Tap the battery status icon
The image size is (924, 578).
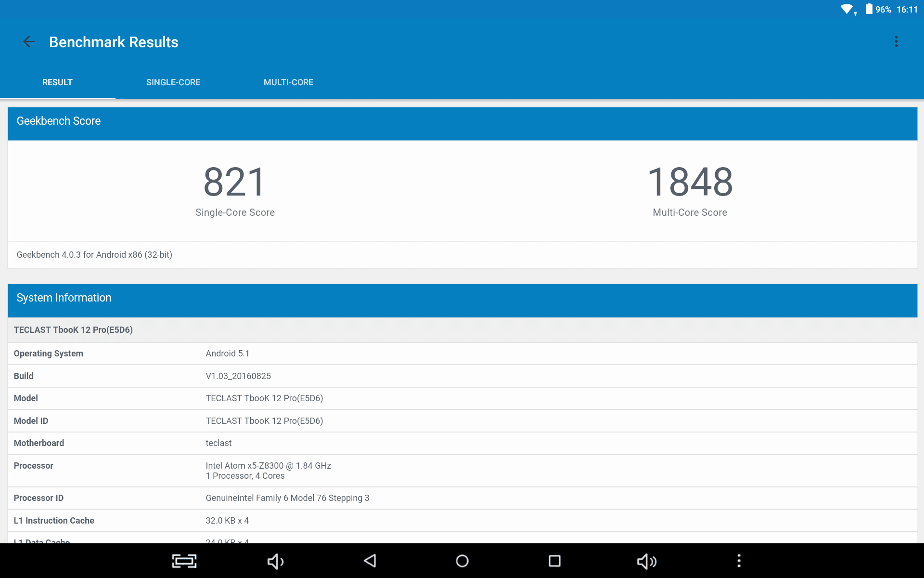(x=869, y=9)
